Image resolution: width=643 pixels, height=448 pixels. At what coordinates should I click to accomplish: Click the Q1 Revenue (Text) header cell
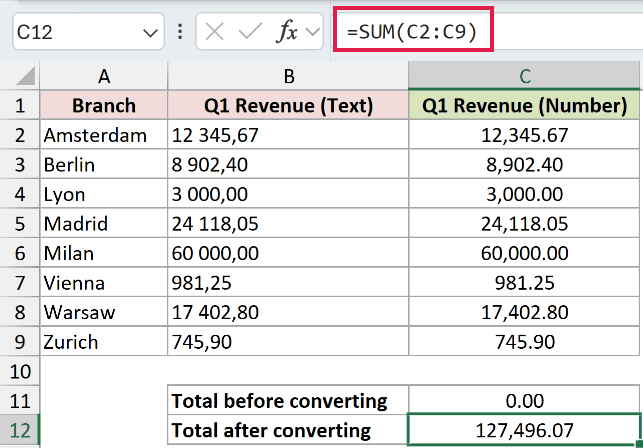pyautogui.click(x=288, y=105)
